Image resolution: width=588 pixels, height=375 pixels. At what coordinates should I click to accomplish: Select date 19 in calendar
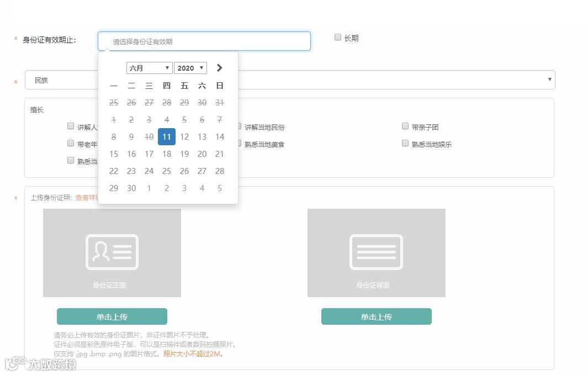tap(184, 154)
